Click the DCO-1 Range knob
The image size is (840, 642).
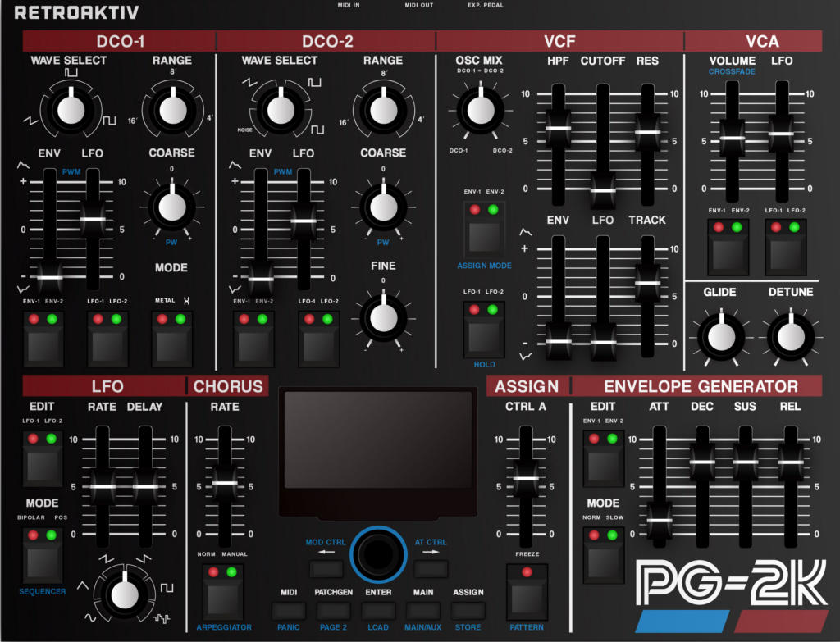click(171, 110)
